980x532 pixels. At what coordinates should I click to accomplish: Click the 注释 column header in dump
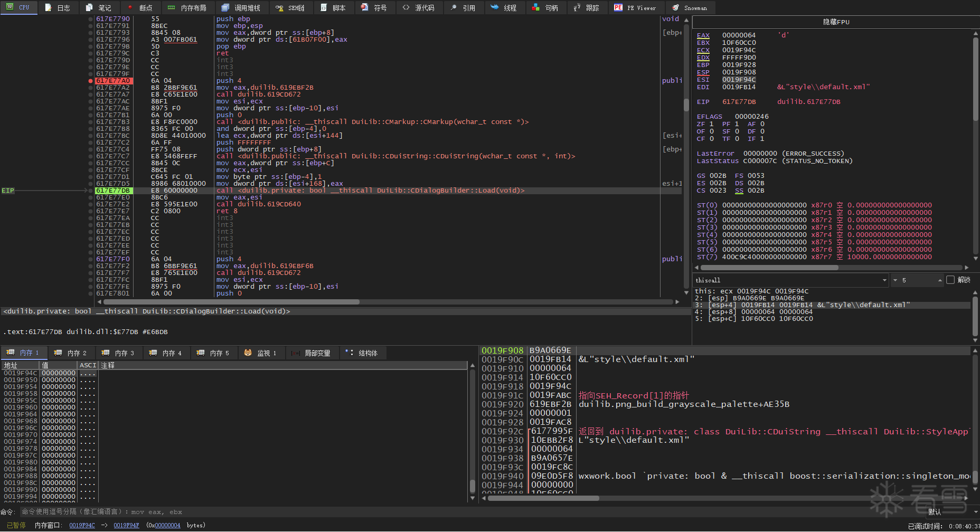click(x=283, y=365)
